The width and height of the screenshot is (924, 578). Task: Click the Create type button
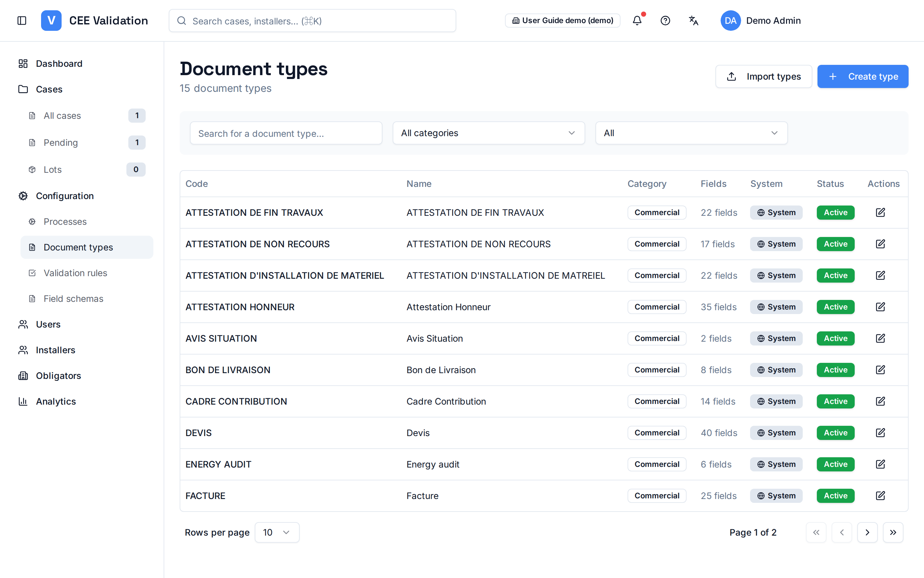point(862,76)
